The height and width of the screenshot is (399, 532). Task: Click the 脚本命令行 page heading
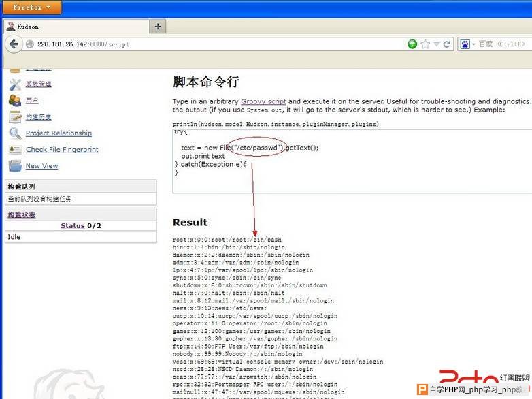tap(206, 82)
